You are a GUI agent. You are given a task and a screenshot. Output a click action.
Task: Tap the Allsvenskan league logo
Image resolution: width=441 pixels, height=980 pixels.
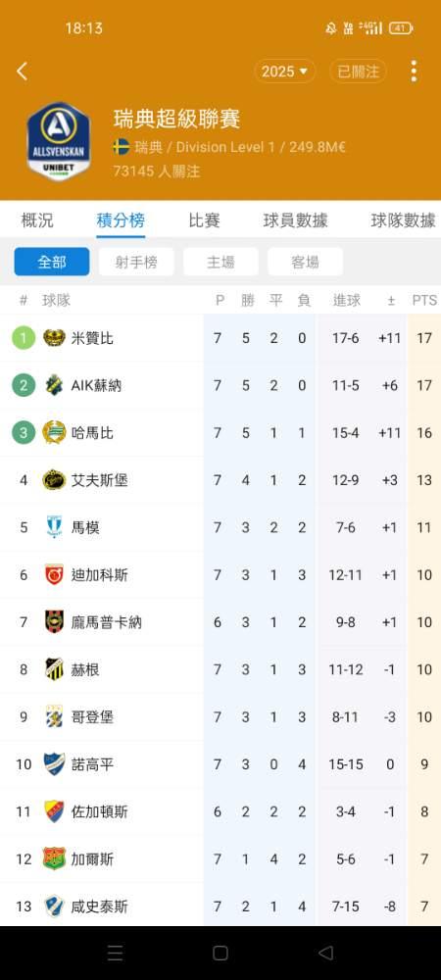pos(58,141)
